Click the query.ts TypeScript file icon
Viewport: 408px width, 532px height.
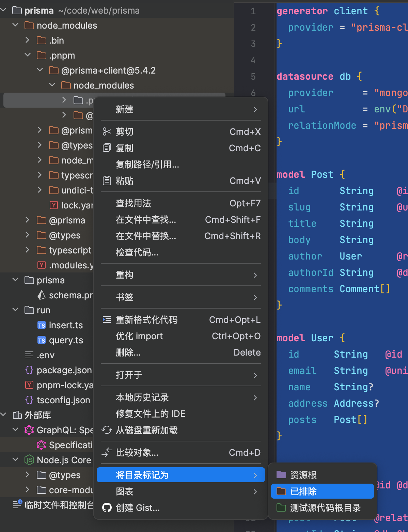[x=41, y=340]
